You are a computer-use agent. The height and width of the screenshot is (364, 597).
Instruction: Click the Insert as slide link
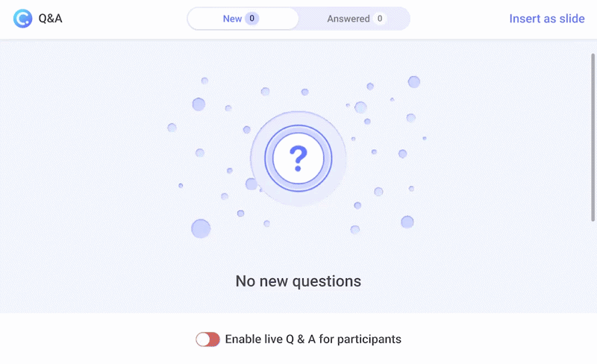547,19
